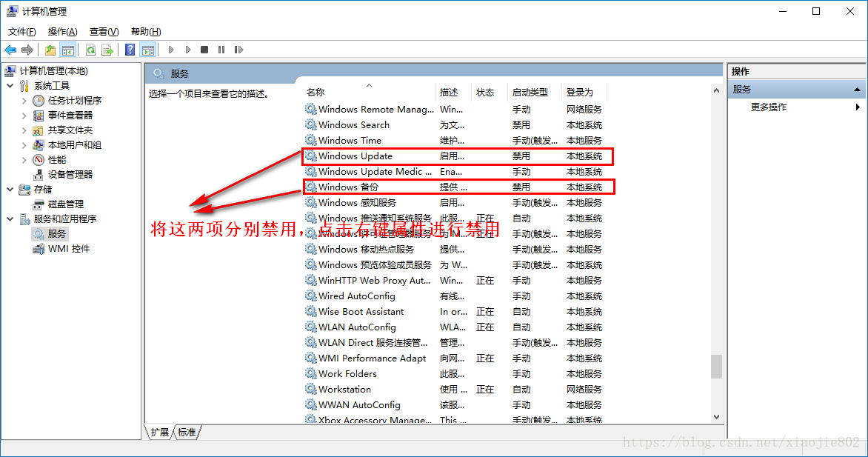Collapse the 服务 section in Actions pane

tap(857, 89)
